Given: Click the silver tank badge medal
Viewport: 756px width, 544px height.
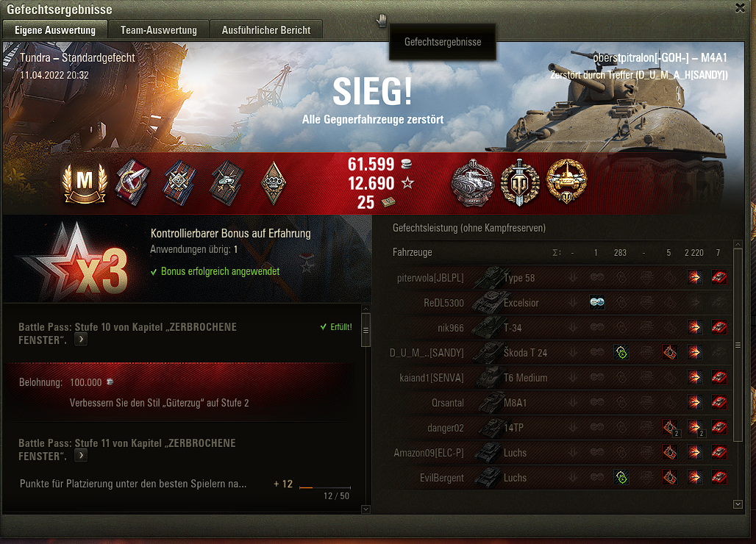Looking at the screenshot, I should click(x=472, y=183).
